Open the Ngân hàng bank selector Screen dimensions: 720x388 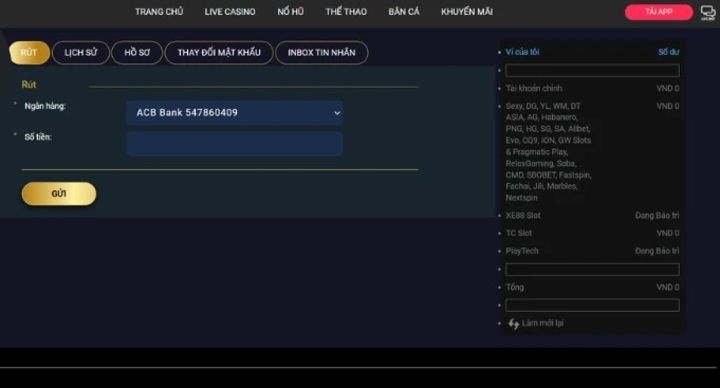[x=235, y=113]
